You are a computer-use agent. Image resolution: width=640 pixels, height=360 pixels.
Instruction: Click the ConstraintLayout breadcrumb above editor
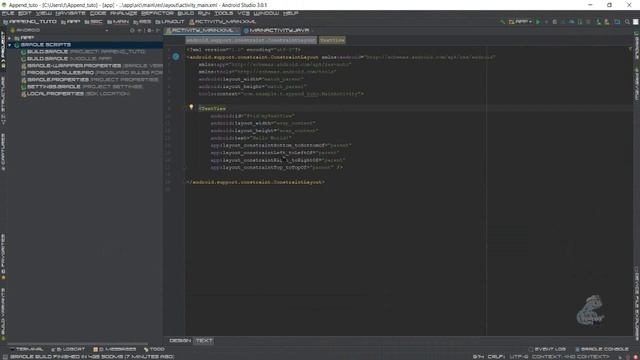coord(251,40)
